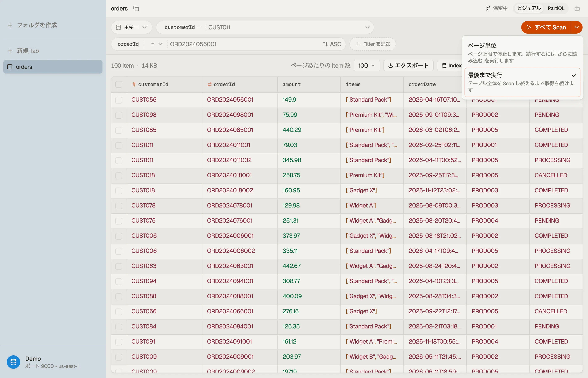Viewport: 588px width, 378px height.
Task: Switch to the PartiQL tab
Action: (x=556, y=9)
